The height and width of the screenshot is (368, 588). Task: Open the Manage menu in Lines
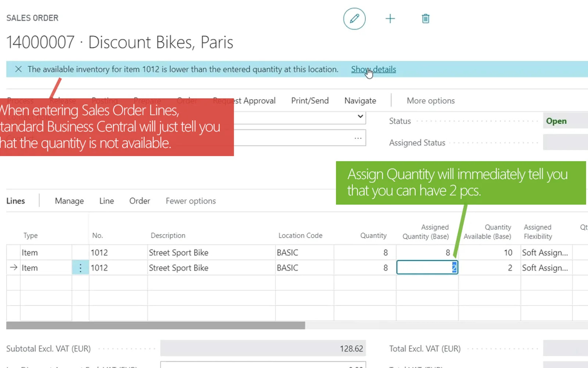pyautogui.click(x=69, y=201)
